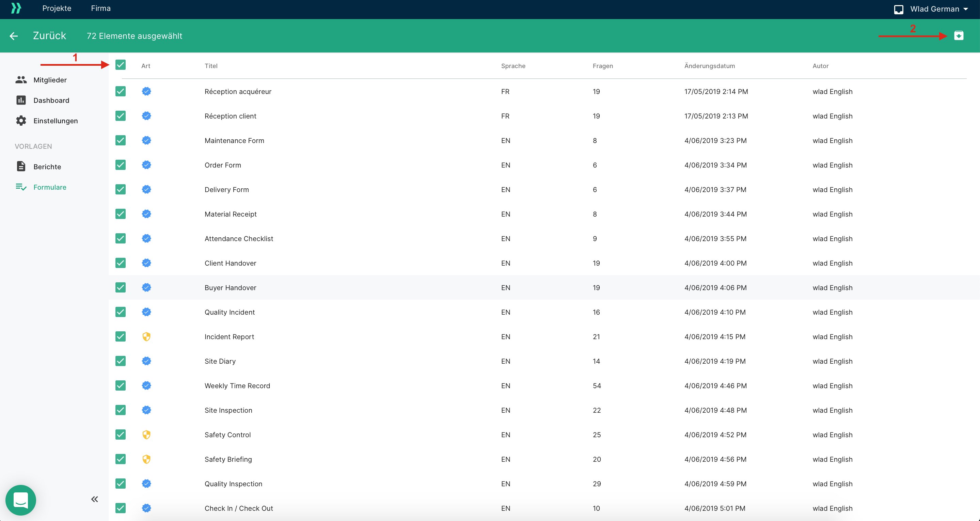This screenshot has width=980, height=521.
Task: Open the chat support bubble
Action: [x=21, y=500]
